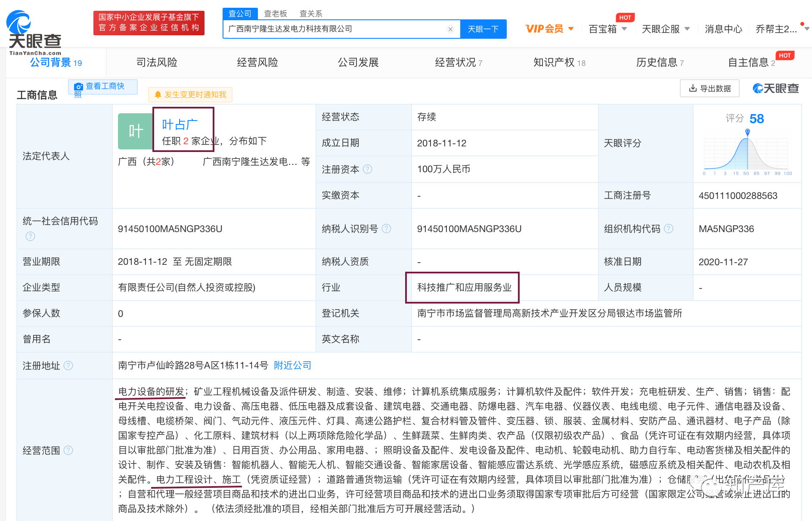Open the VIP会员 dropdown
This screenshot has width=812, height=521.
pos(549,29)
